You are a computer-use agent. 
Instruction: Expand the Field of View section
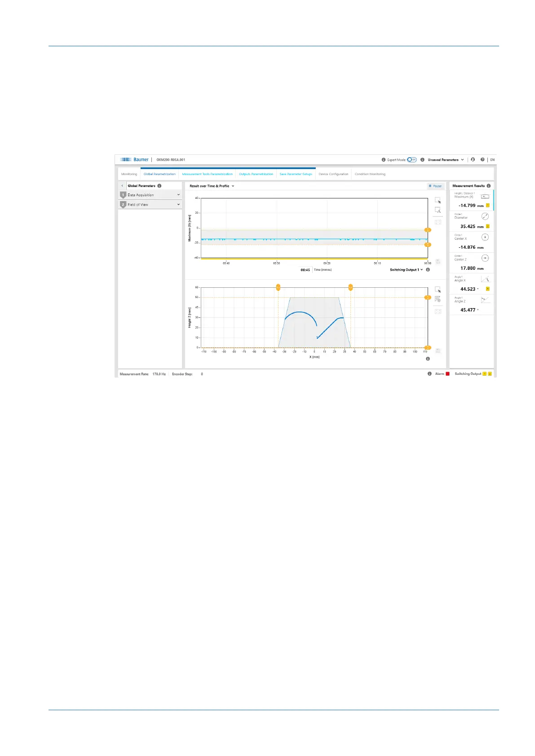pyautogui.click(x=150, y=204)
